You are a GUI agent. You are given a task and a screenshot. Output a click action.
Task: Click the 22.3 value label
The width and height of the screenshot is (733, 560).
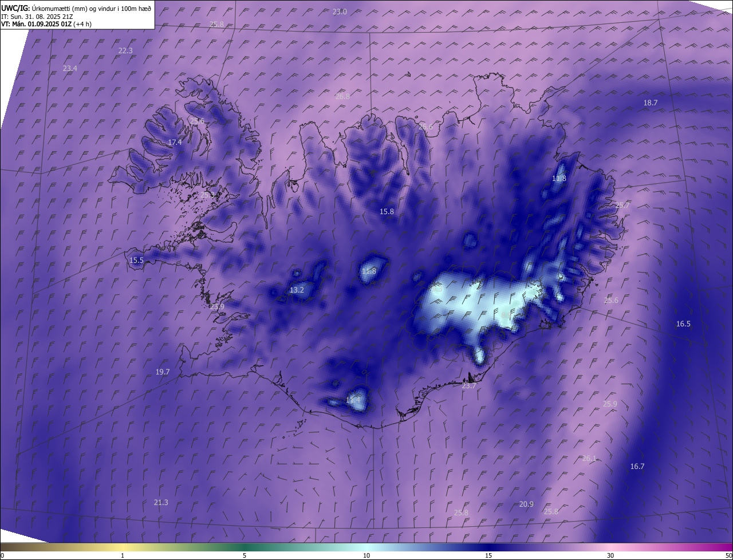pyautogui.click(x=125, y=50)
